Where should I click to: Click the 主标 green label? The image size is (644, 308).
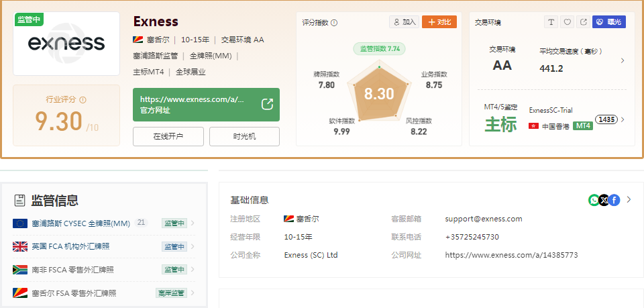tap(500, 124)
